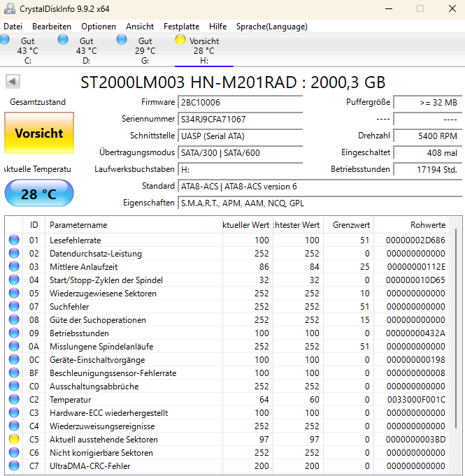Click status orb of Suchfehler row
Image resolution: width=465 pixels, height=476 pixels.
pyautogui.click(x=14, y=306)
